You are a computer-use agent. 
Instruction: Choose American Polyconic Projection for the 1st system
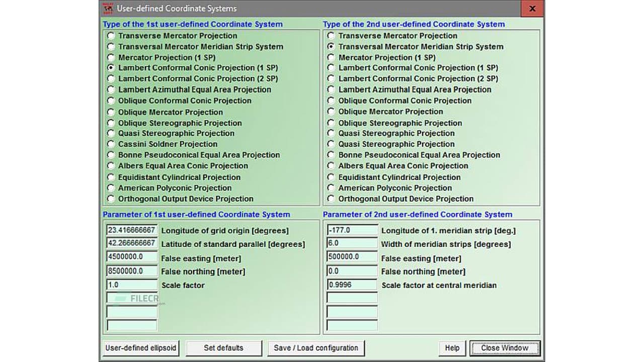coord(111,188)
